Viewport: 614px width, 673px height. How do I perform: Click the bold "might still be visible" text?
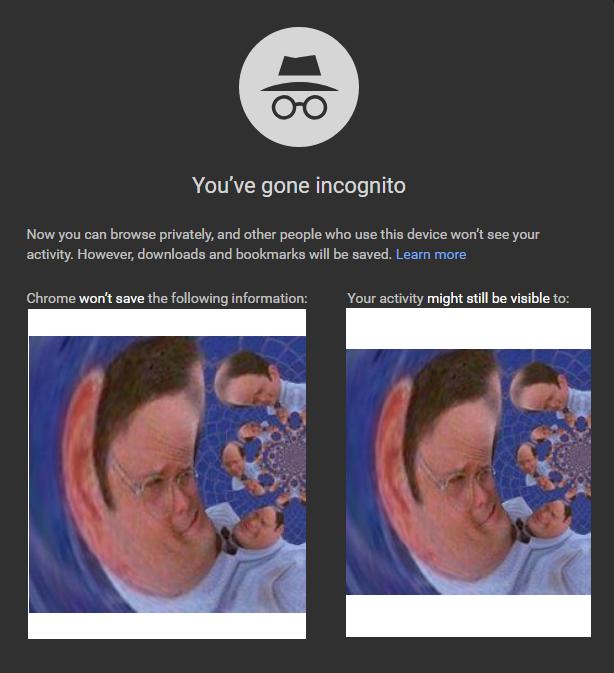pyautogui.click(x=488, y=298)
